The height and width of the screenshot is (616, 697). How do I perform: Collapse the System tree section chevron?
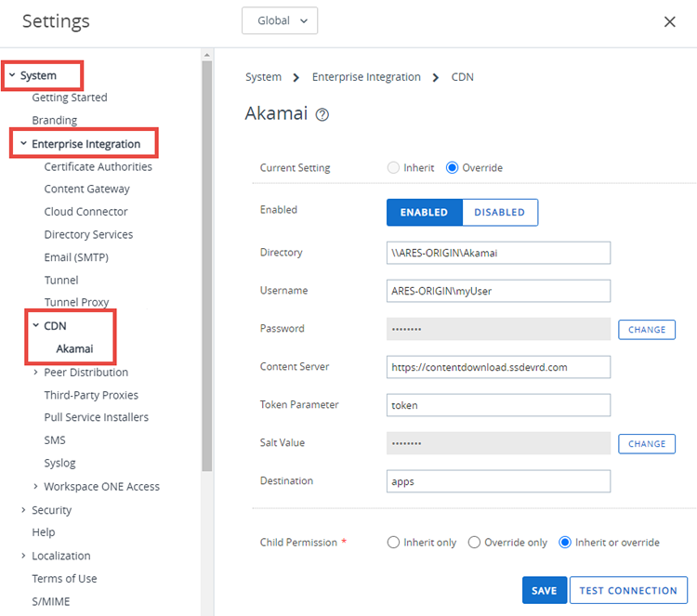pos(12,75)
